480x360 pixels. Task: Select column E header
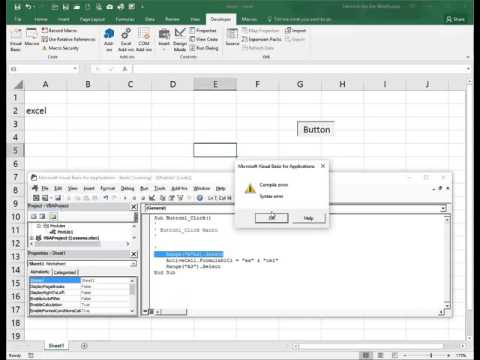coord(215,84)
